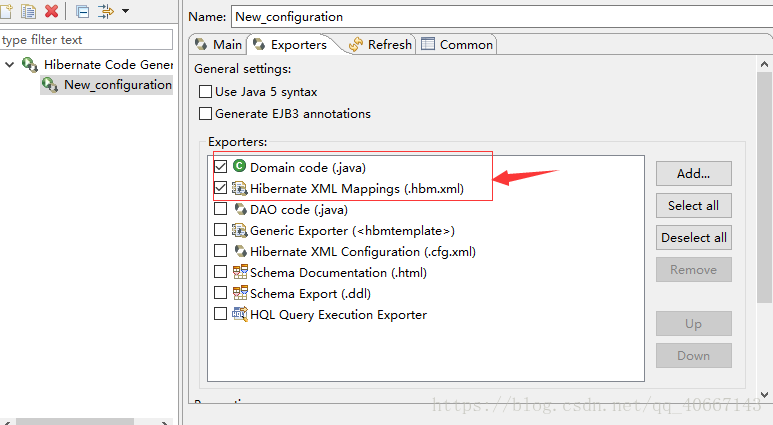Enable Use Java 5 syntax checkbox
773x425 pixels.
(206, 92)
